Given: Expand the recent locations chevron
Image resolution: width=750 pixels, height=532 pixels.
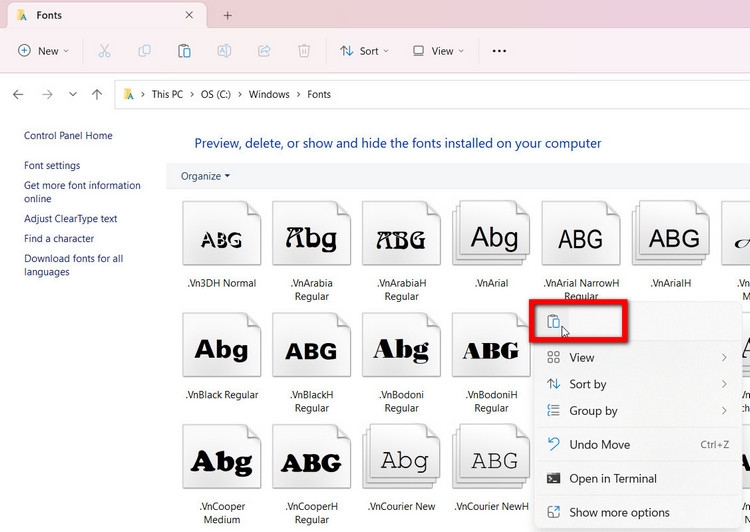Looking at the screenshot, I should click(x=73, y=94).
